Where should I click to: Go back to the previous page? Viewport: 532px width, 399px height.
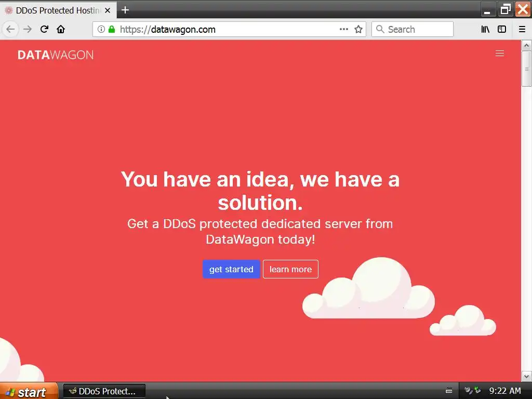tap(10, 29)
